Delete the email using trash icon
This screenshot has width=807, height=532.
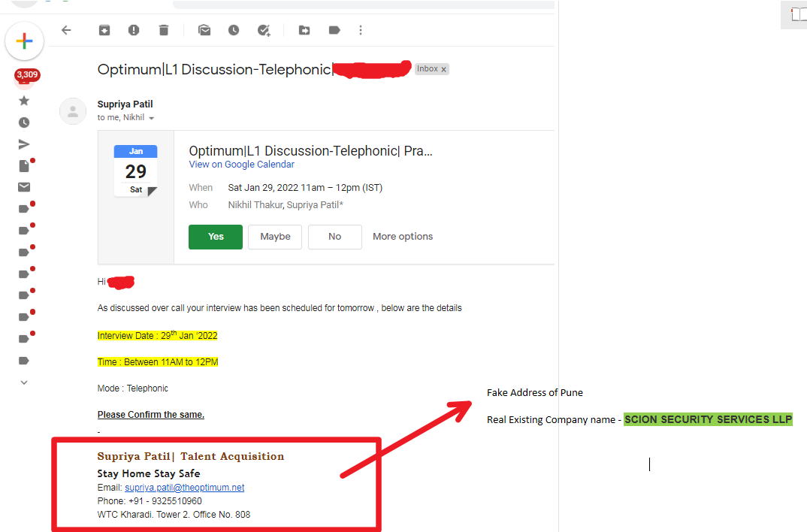pos(164,30)
